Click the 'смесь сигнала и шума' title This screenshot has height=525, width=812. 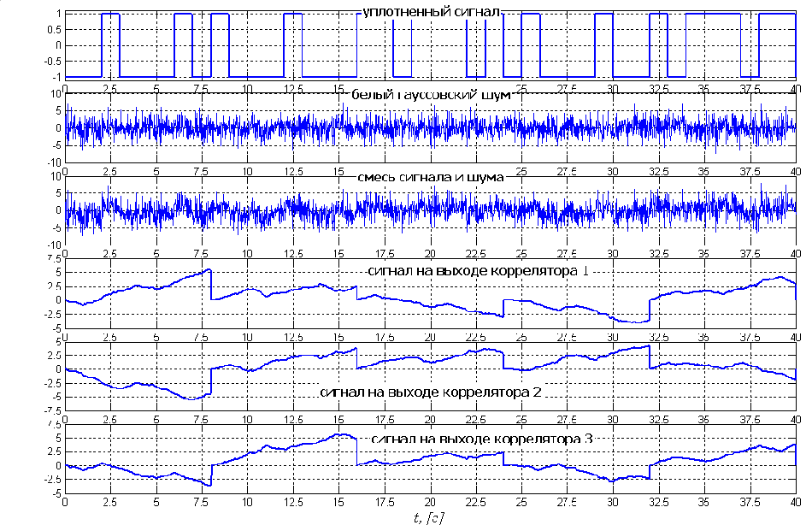pos(430,177)
